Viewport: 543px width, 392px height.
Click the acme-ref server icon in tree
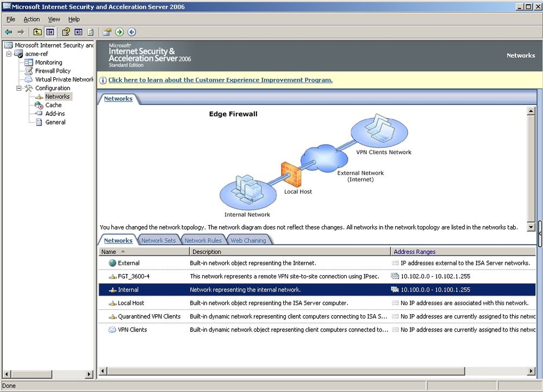click(x=18, y=54)
